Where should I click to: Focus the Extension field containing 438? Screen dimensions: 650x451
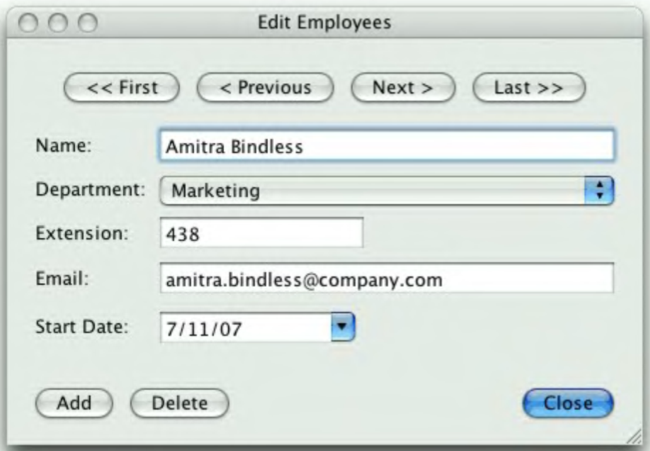pos(260,234)
